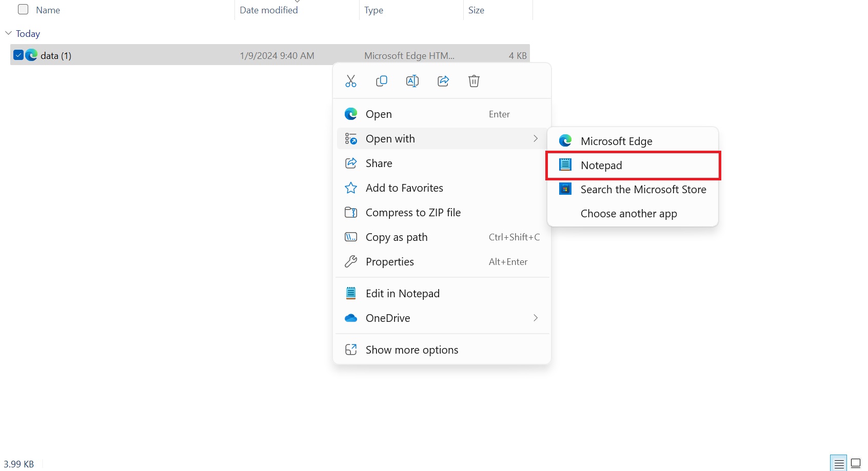Image resolution: width=868 pixels, height=471 pixels.
Task: Click the Rename icon in context menu
Action: click(x=412, y=81)
